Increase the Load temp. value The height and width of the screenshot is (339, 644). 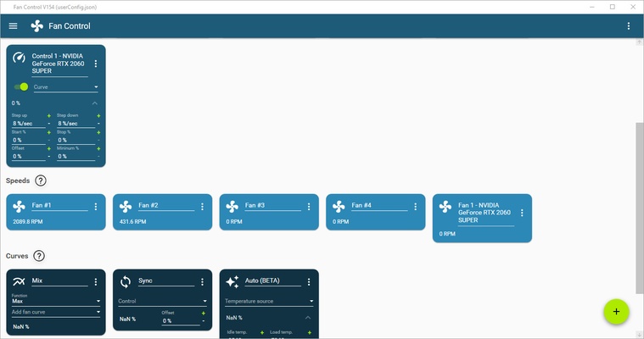tap(309, 332)
